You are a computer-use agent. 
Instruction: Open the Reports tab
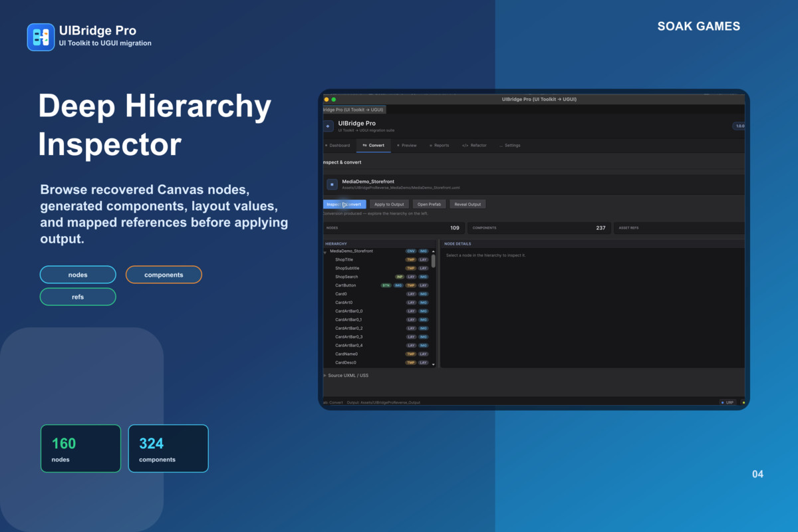439,145
